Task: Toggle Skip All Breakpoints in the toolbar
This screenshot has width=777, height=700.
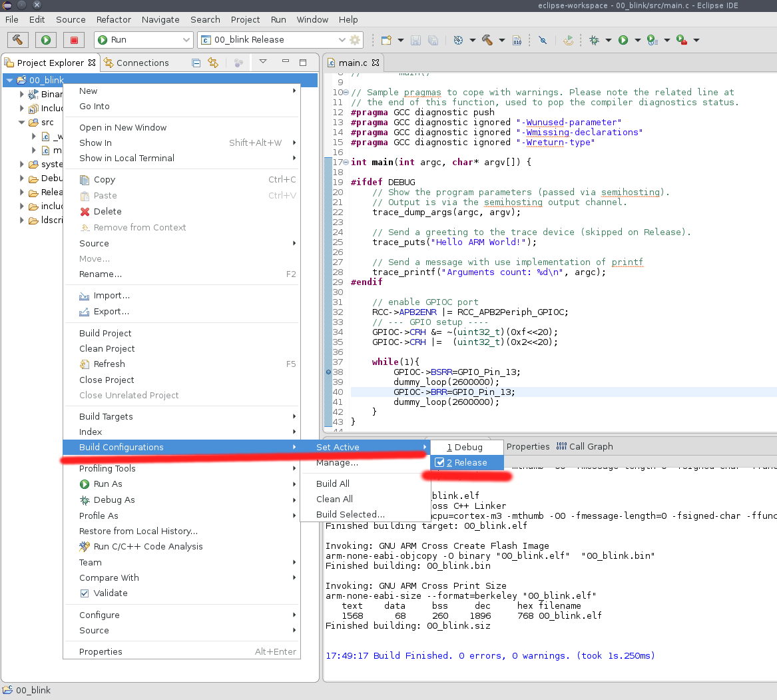Action: pyautogui.click(x=543, y=40)
